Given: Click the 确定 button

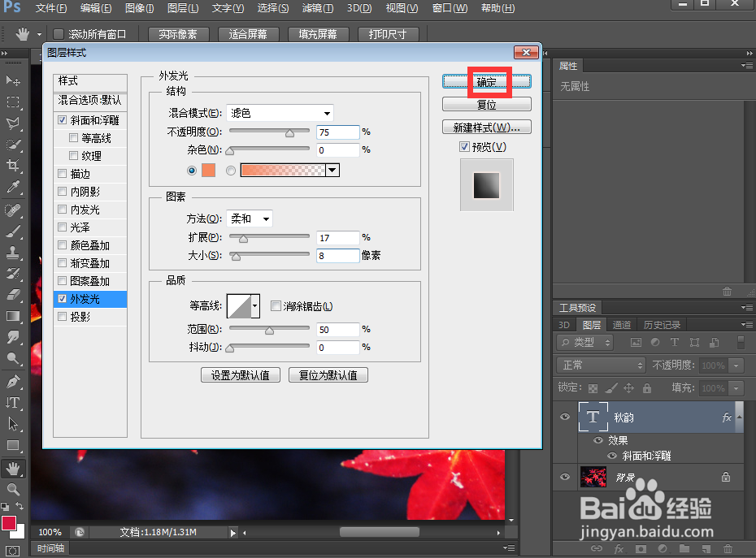Looking at the screenshot, I should pyautogui.click(x=489, y=81).
